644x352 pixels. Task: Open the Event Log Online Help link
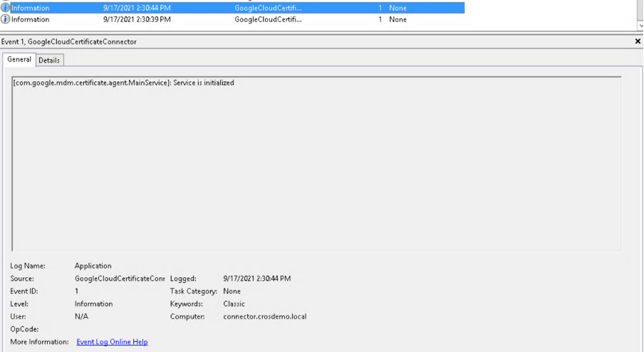click(112, 342)
